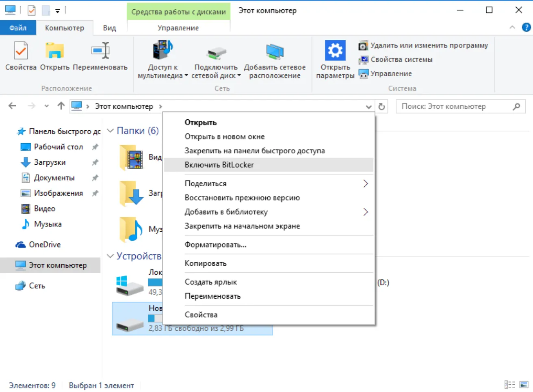Click Сеть in the navigation pane
Viewport: 533px width, 392px height.
click(37, 286)
